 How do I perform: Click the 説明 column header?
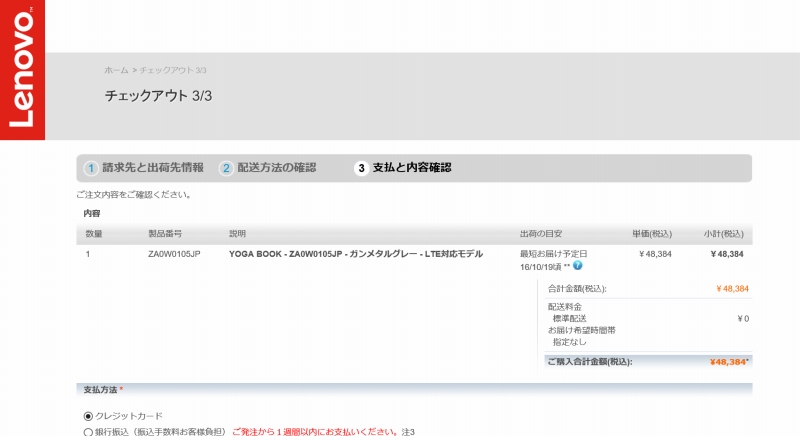[237, 234]
